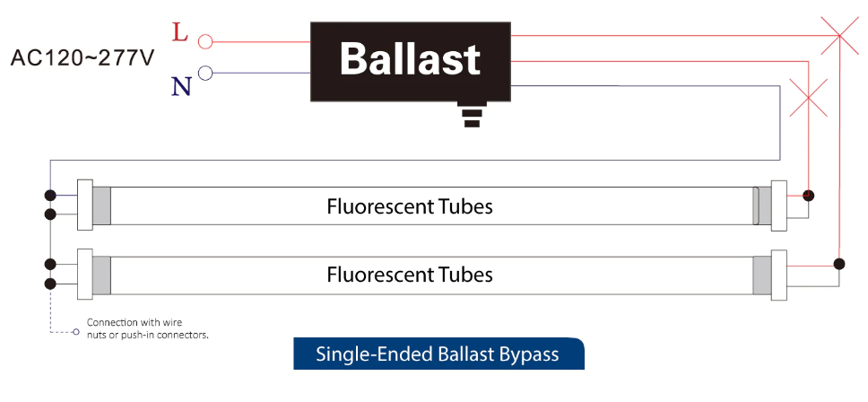Click the wire nuts connection note text
Viewport: 868px width, 402px height.
tap(147, 328)
